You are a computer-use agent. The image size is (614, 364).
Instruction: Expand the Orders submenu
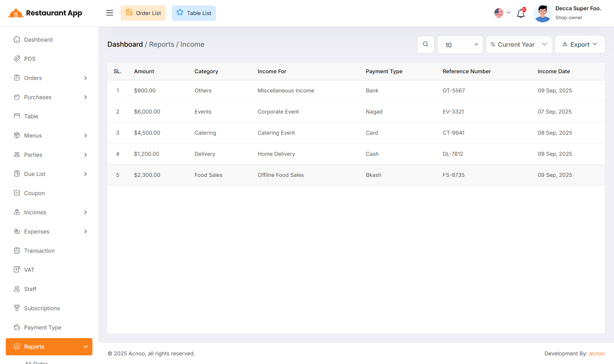click(85, 78)
